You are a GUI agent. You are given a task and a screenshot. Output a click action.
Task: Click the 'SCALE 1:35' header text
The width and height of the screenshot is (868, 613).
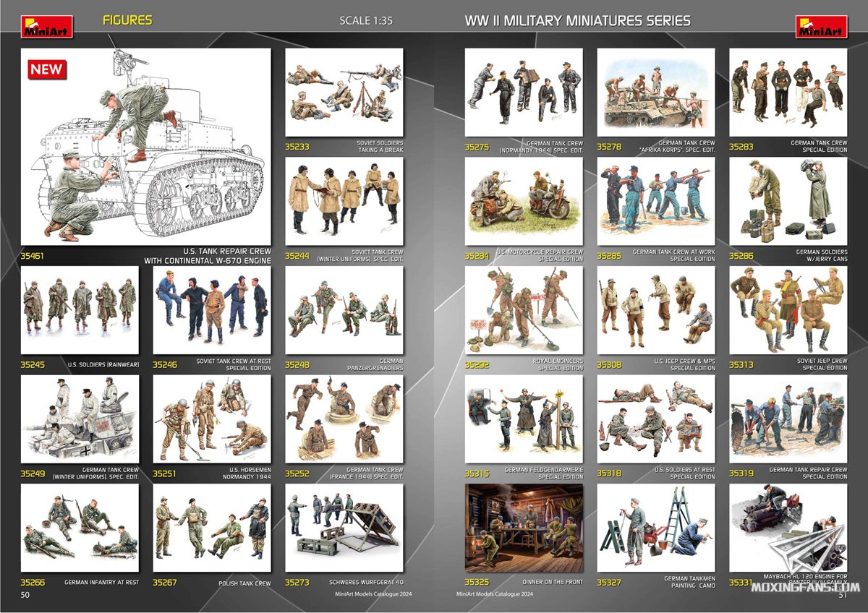(366, 21)
